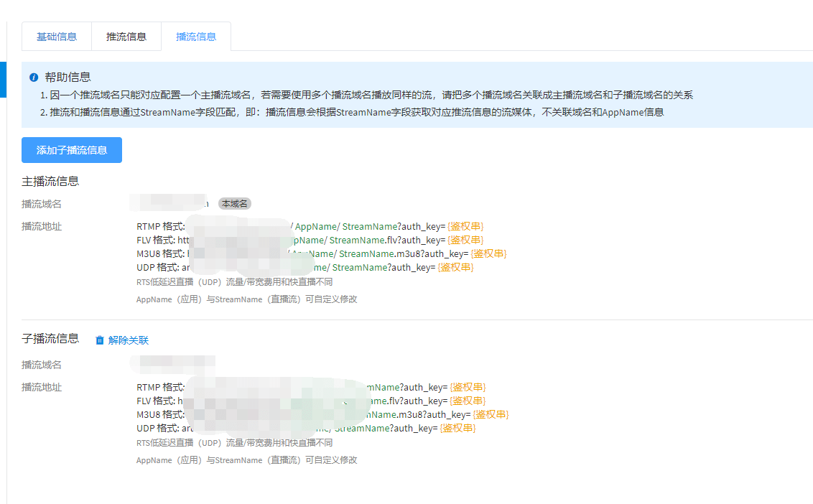Click the trash icon next to 解除关联

(100, 340)
